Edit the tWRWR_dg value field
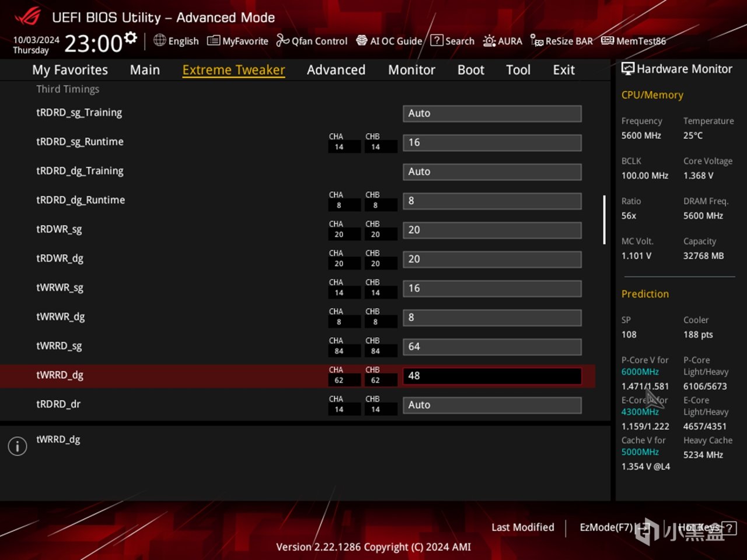Image resolution: width=747 pixels, height=560 pixels. 492,317
